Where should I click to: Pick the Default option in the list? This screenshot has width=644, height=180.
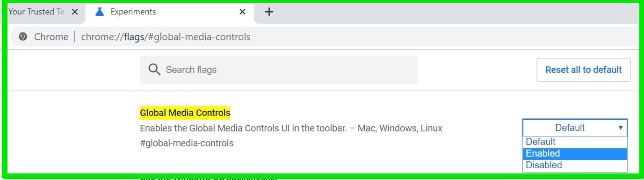pos(575,142)
